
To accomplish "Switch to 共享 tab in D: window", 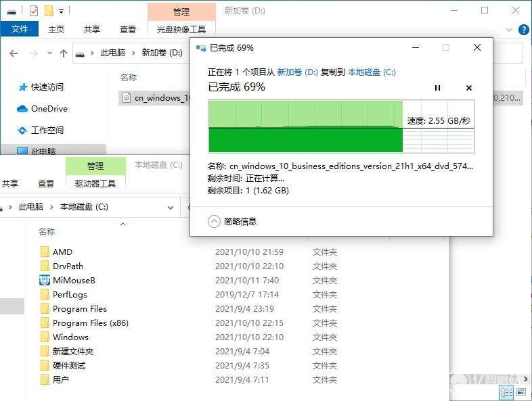I will coord(91,29).
